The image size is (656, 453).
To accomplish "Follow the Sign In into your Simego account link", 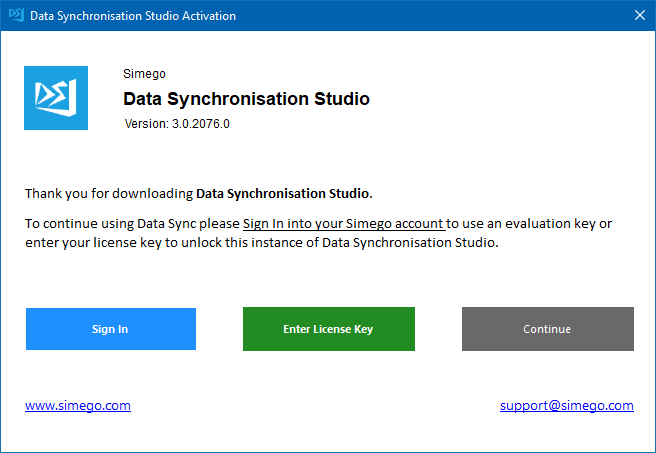I will (x=344, y=224).
